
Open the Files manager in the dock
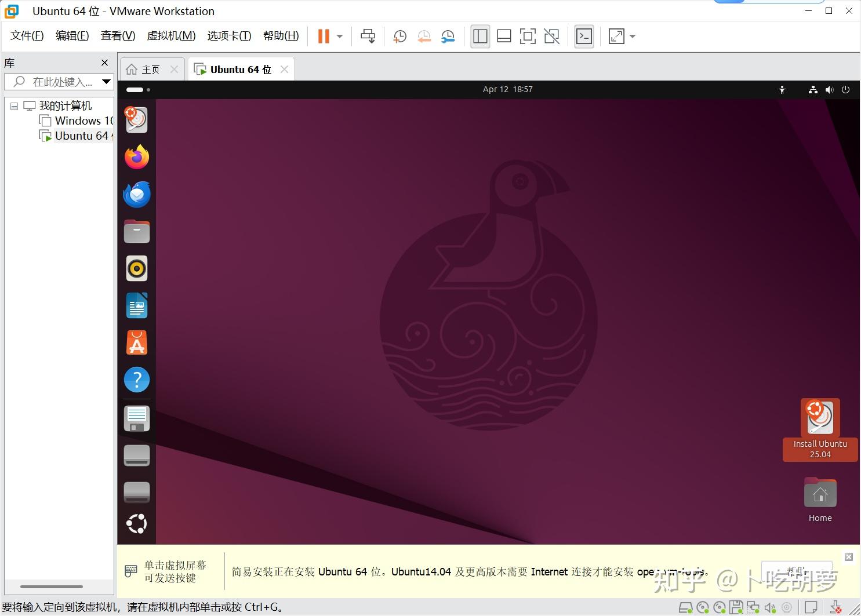[x=136, y=231]
